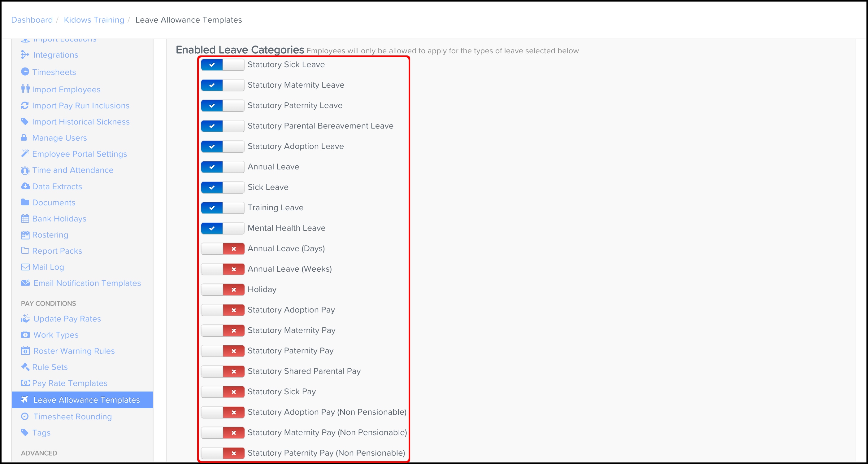Select Timesheet Rounding in sidebar

pyautogui.click(x=72, y=416)
